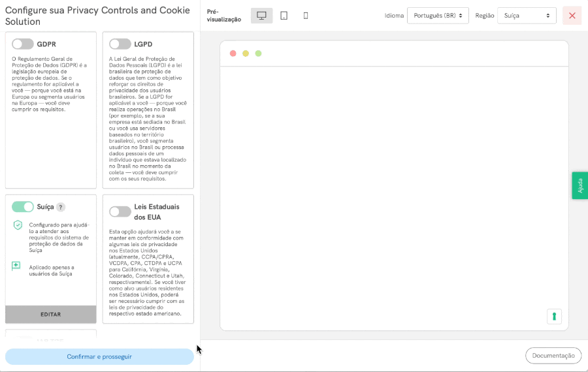This screenshot has height=372, width=588.
Task: Enable the LGPD toggle
Action: (120, 44)
